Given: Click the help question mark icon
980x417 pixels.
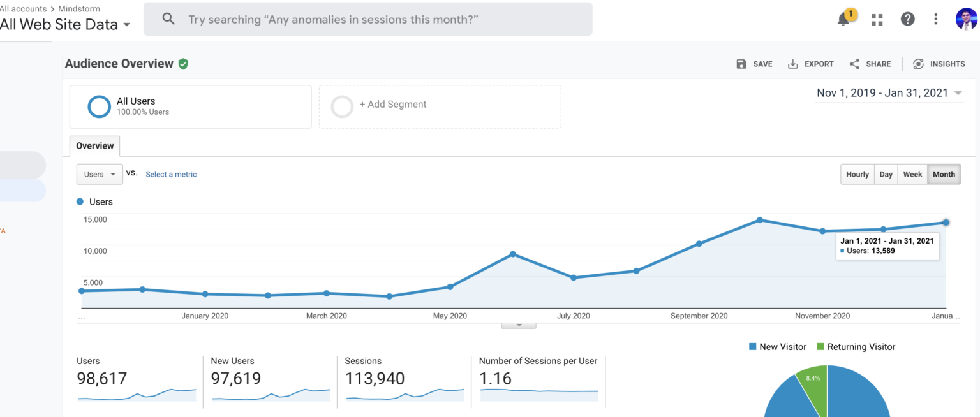Looking at the screenshot, I should point(907,19).
